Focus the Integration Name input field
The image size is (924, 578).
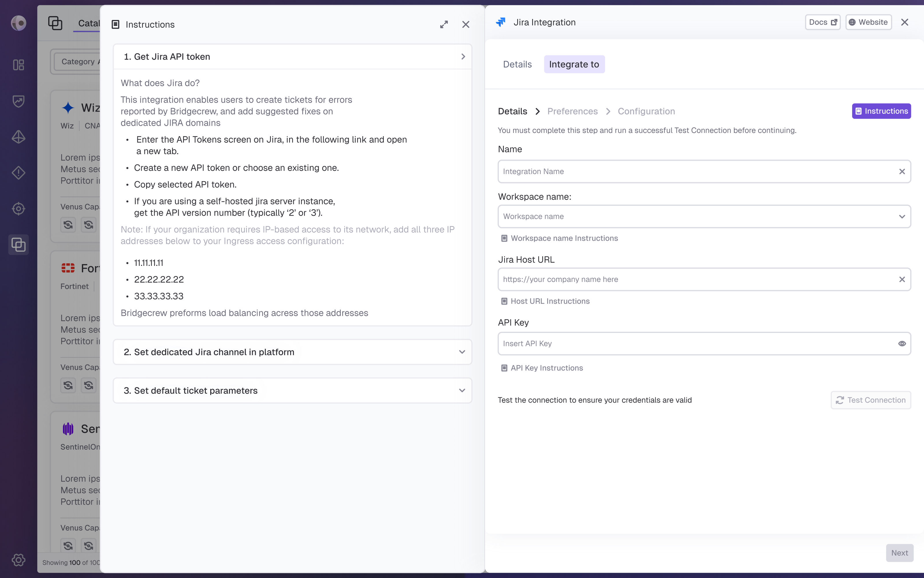[x=704, y=172]
